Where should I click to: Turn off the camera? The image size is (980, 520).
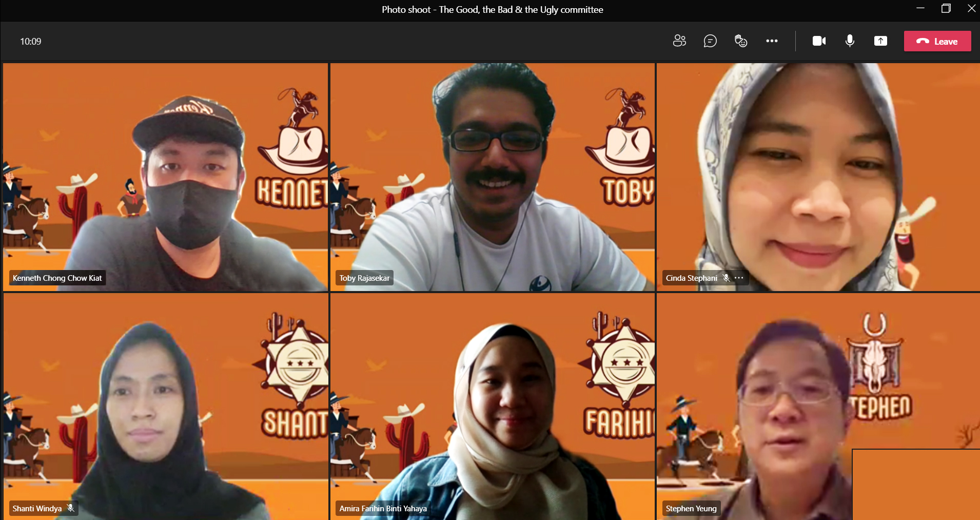[x=819, y=41]
